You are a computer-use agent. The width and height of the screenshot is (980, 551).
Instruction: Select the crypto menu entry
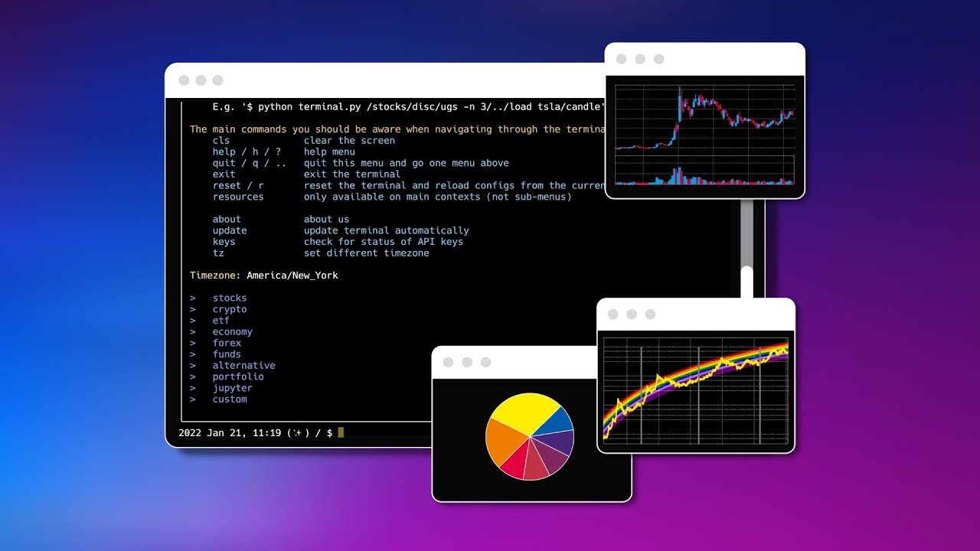click(x=229, y=309)
